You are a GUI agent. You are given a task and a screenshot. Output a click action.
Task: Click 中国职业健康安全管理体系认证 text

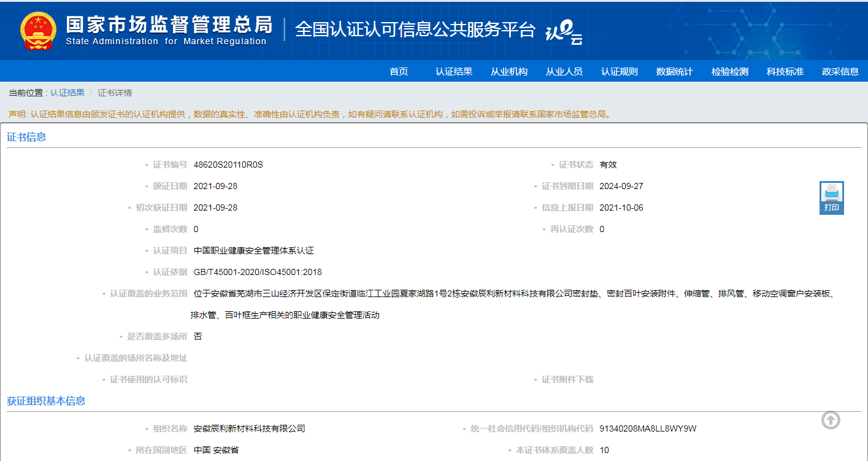point(253,250)
